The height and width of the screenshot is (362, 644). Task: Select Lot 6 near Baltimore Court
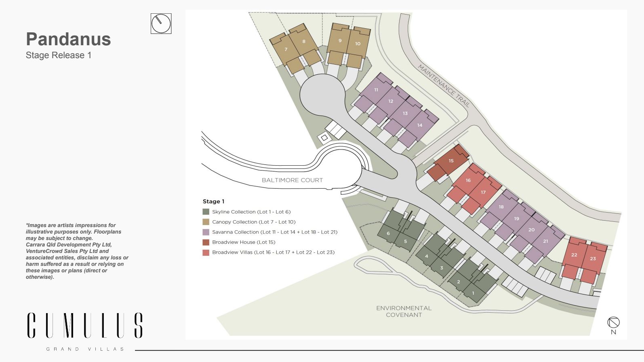tap(388, 234)
